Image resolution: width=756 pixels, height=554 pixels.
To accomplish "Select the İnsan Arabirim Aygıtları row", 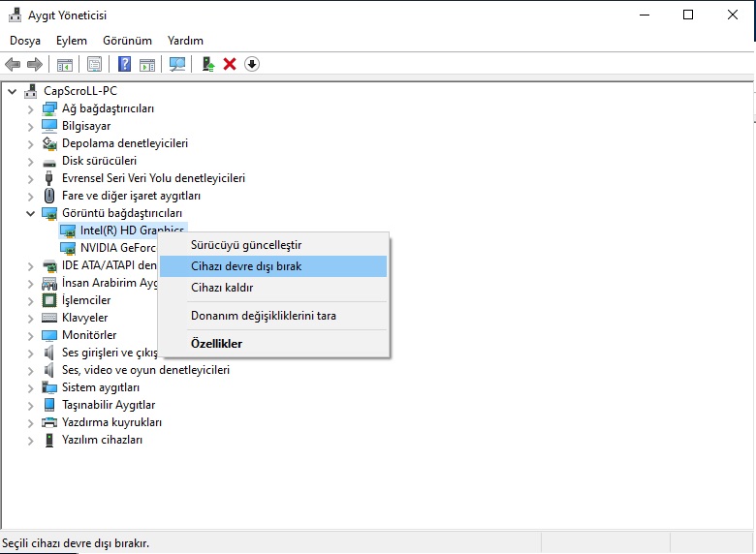I will tap(110, 283).
